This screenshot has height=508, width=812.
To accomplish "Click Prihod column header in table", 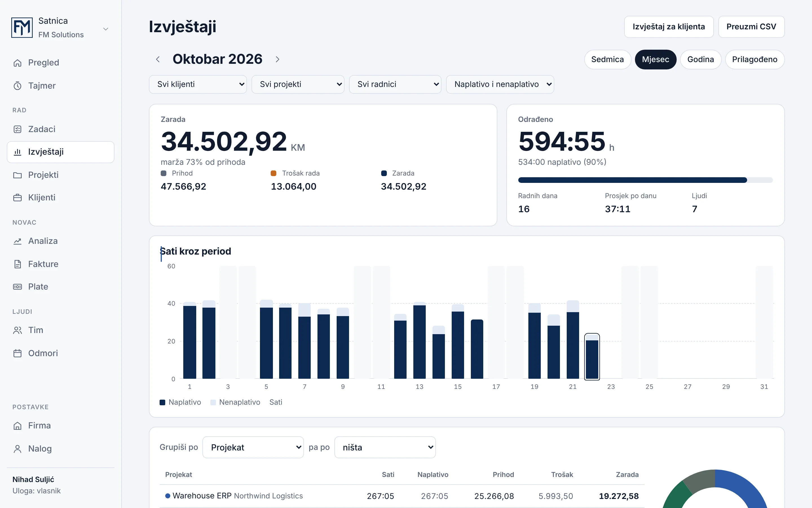I will [503, 475].
